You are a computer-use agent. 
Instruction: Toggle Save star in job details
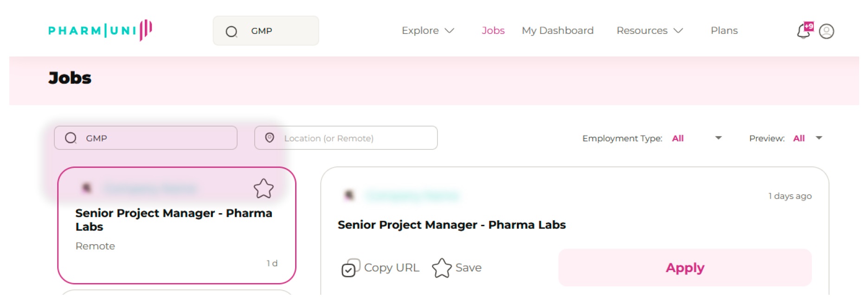click(442, 268)
